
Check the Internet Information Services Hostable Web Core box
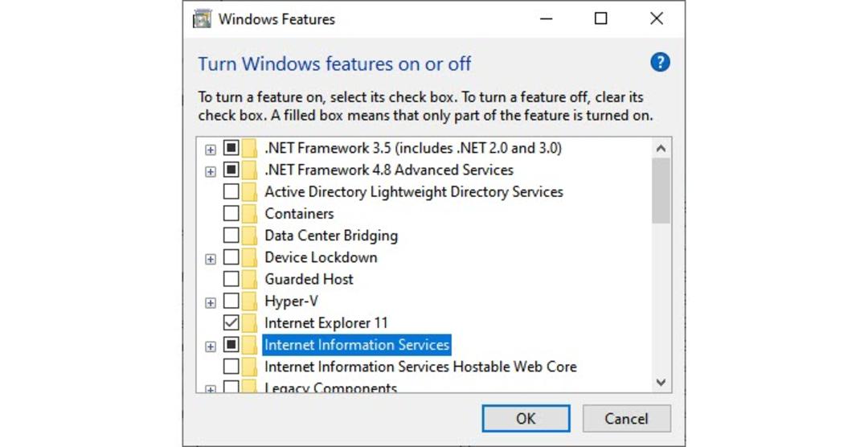point(231,367)
